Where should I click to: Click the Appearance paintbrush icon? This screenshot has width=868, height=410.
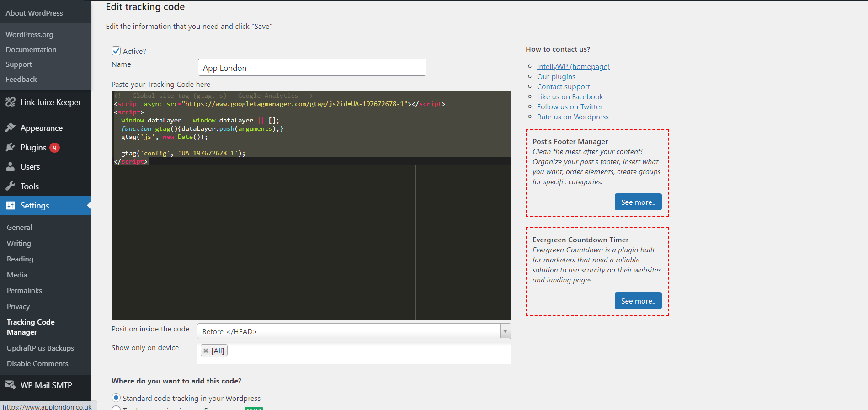pos(10,128)
